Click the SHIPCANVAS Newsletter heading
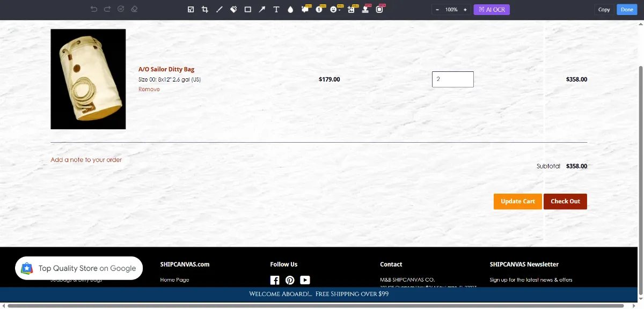644x309 pixels. coord(524,264)
